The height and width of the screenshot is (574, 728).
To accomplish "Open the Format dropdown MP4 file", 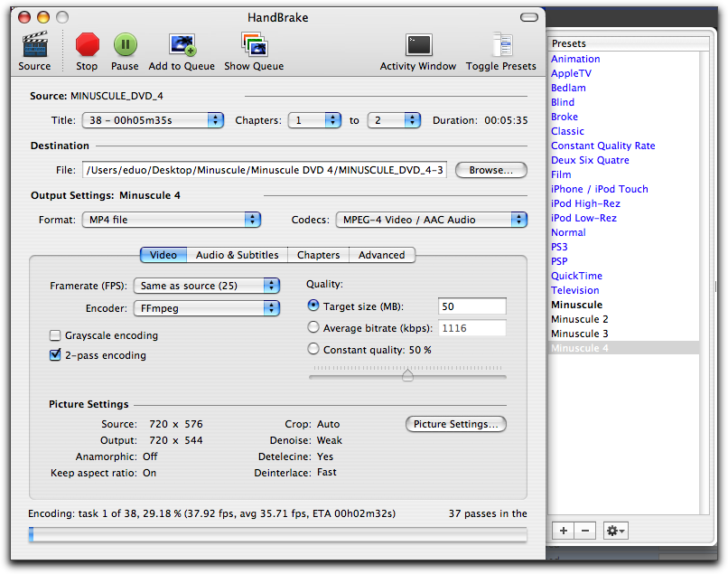I will tap(172, 220).
